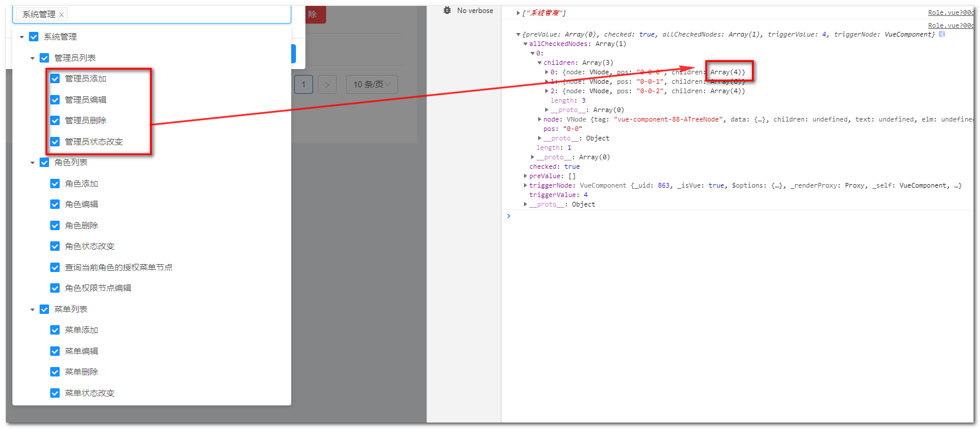Collapse the 系统管理 tree node

(x=22, y=37)
